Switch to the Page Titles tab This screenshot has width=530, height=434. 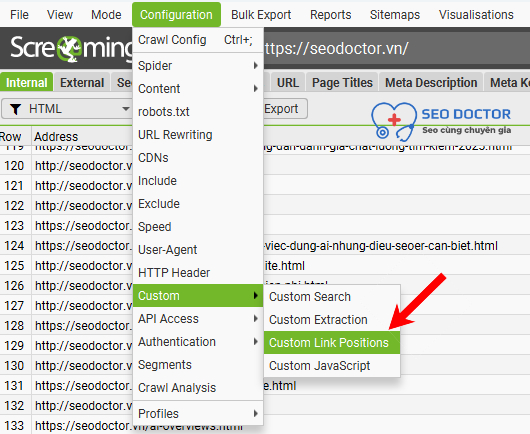pyautogui.click(x=342, y=82)
